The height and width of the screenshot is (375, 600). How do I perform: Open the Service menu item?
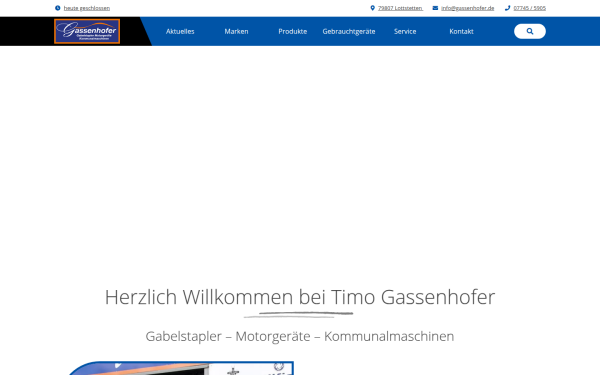(405, 31)
